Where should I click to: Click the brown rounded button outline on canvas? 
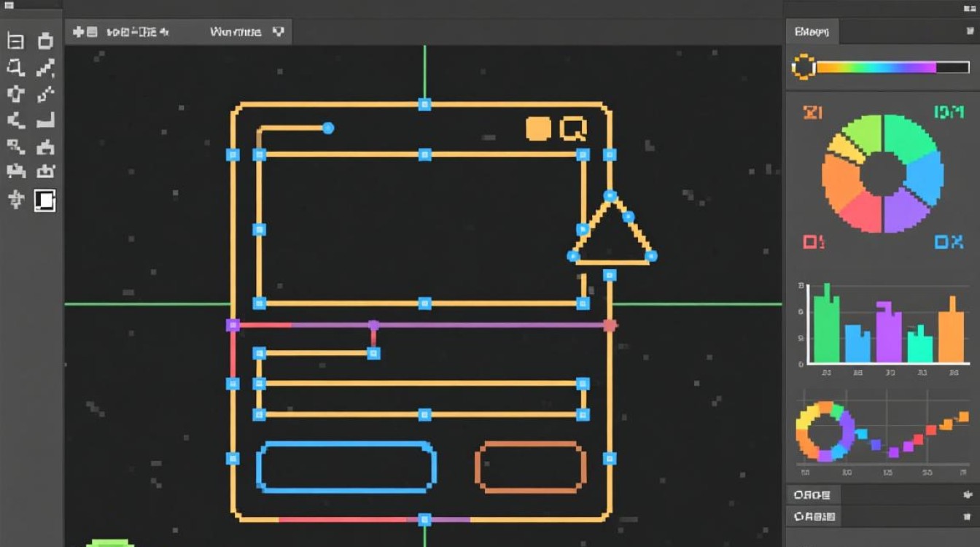[530, 465]
